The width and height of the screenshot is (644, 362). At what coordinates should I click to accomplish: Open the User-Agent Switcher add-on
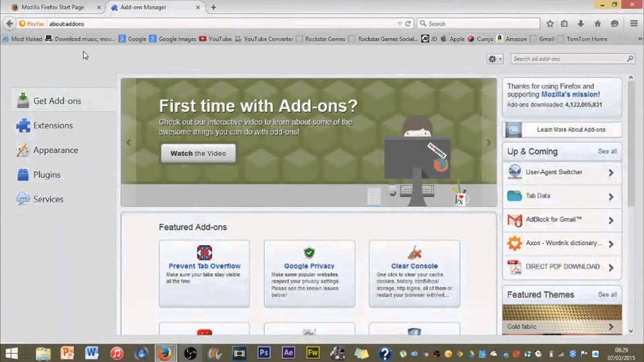click(562, 172)
